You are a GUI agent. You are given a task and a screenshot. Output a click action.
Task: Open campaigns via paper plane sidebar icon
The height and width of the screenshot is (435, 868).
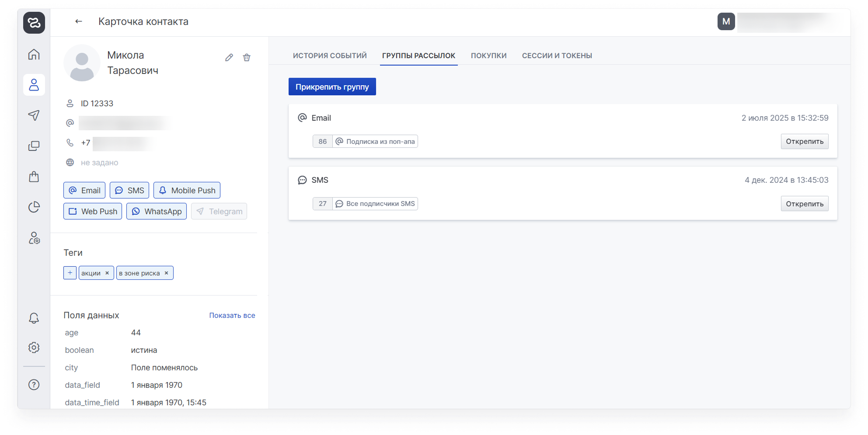pos(34,115)
